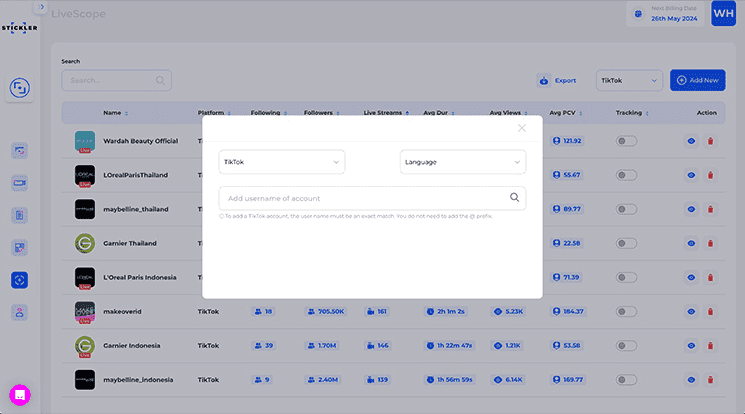Toggle tracking for Wardah Beauty Official

[627, 141]
